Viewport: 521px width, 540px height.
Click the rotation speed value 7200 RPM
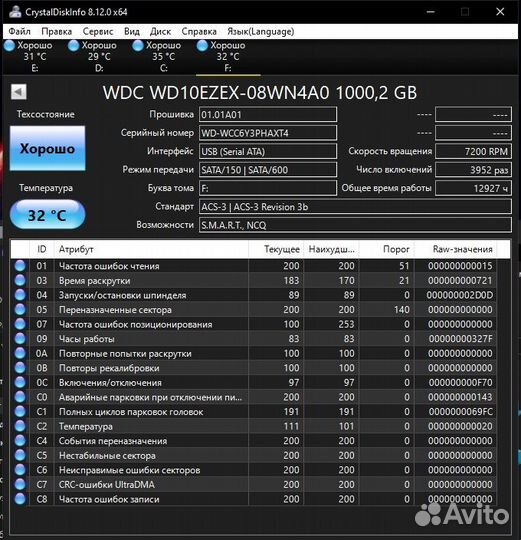pyautogui.click(x=473, y=152)
